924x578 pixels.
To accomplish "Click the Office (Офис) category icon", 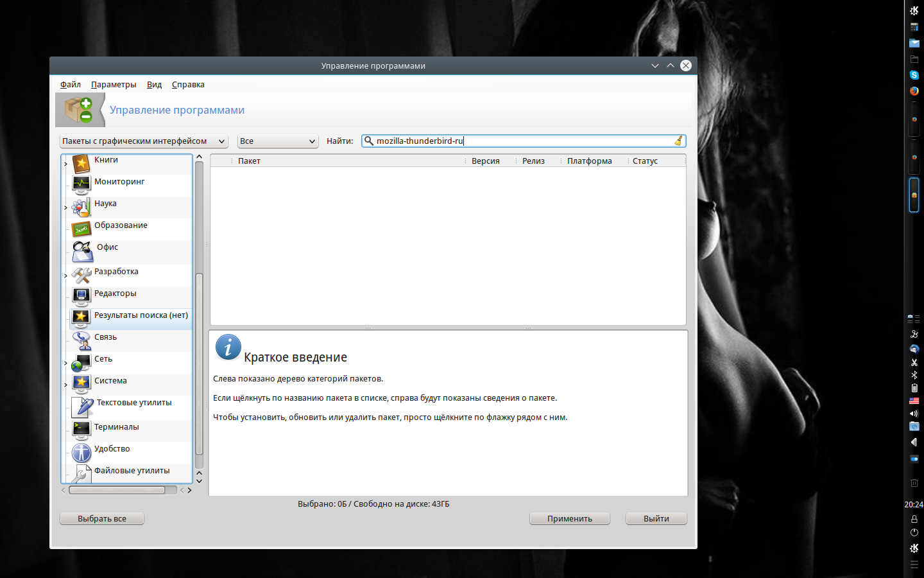I will 83,252.
